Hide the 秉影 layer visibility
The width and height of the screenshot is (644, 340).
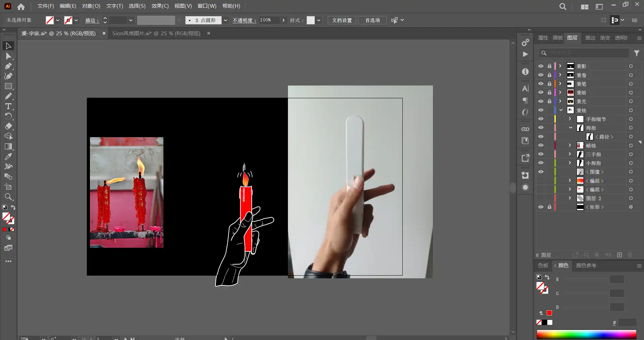point(541,66)
